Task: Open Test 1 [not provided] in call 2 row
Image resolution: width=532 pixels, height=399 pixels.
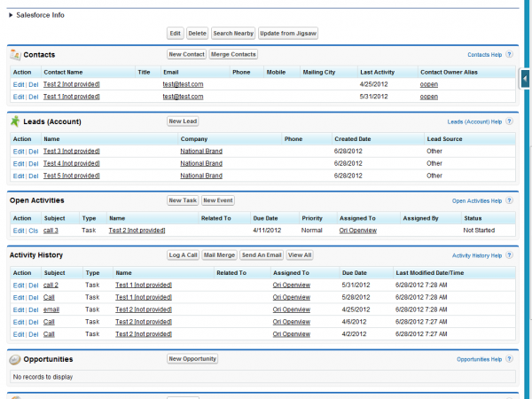Action: pyautogui.click(x=144, y=285)
